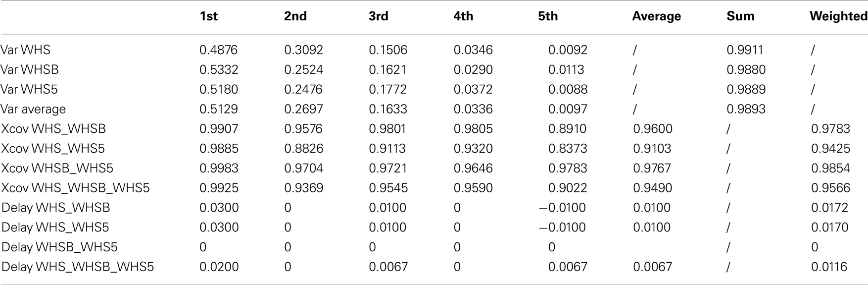The height and width of the screenshot is (285, 868).
Task: Click the value 0.4876 in Var WHS row
Action: (218, 50)
